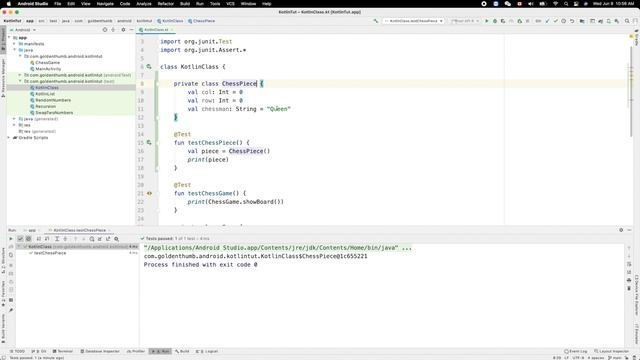640x360 pixels.
Task: Open the Build tool window button
Action: point(182,351)
